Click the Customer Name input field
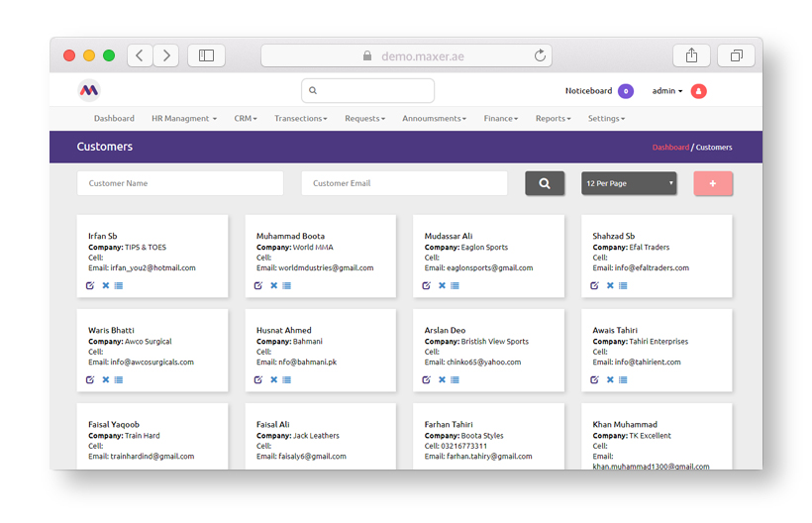This screenshot has height=523, width=812. click(x=180, y=183)
